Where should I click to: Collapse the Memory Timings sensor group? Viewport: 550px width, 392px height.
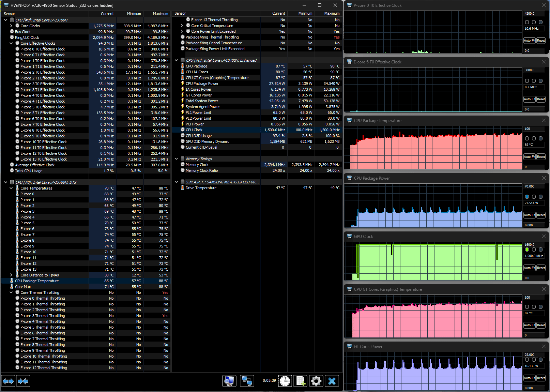click(177, 159)
